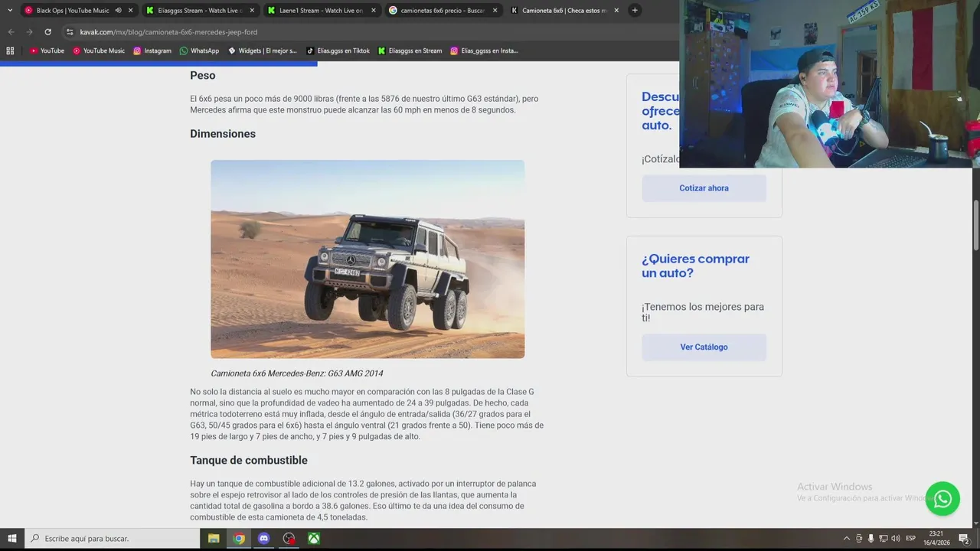Open the WhatsApp chat floating button
This screenshot has width=980, height=551.
pos(942,499)
